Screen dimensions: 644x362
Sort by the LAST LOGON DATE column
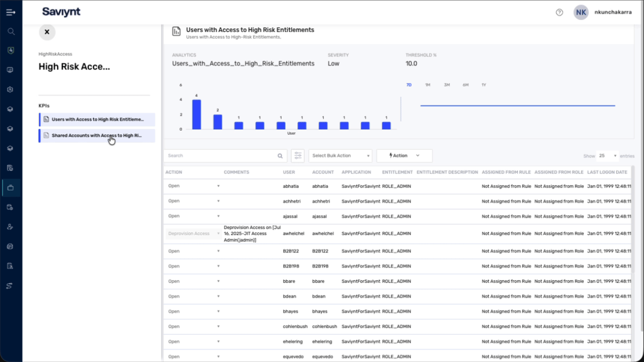click(607, 172)
